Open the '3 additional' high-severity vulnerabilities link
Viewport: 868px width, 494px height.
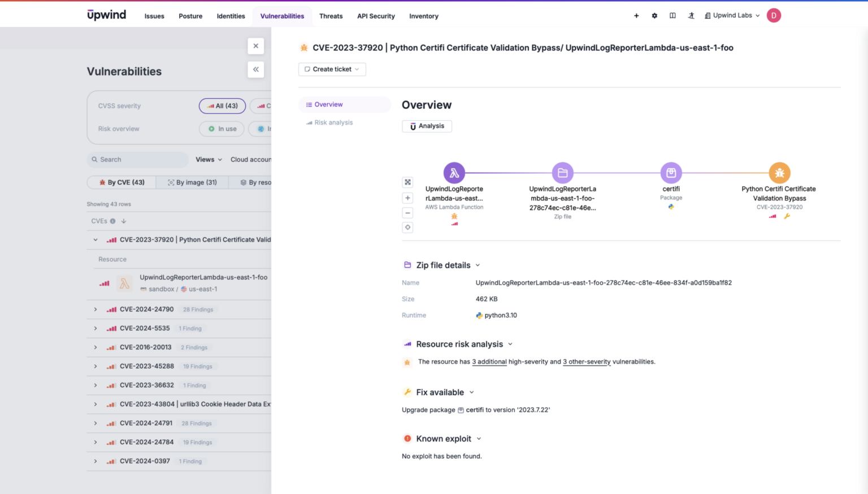(x=489, y=361)
